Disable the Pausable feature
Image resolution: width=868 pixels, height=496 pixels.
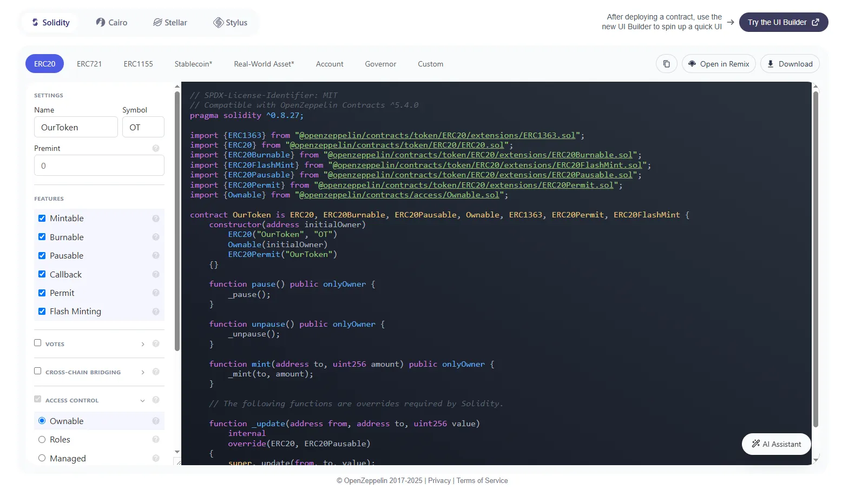tap(42, 255)
